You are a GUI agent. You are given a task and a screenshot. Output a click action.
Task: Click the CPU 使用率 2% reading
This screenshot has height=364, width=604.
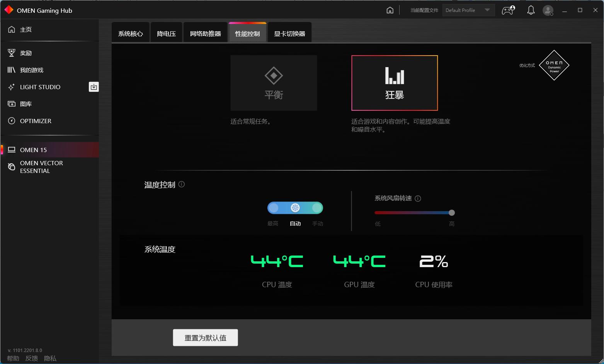click(434, 262)
